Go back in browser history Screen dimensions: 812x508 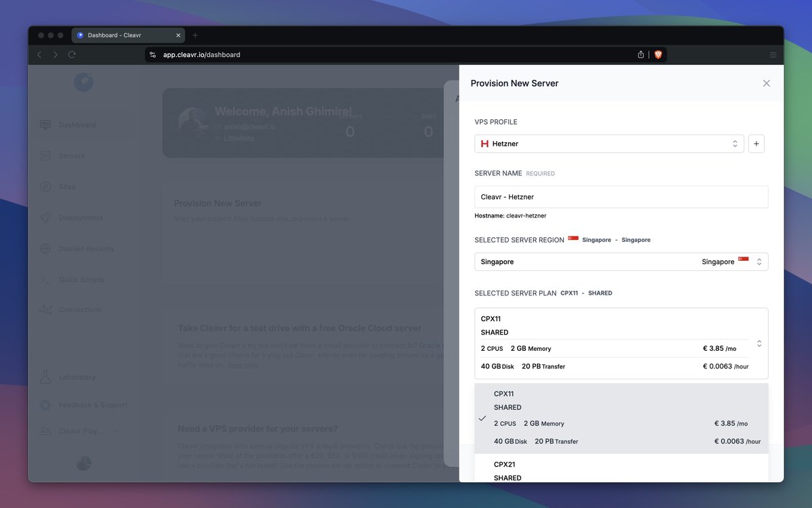click(39, 55)
